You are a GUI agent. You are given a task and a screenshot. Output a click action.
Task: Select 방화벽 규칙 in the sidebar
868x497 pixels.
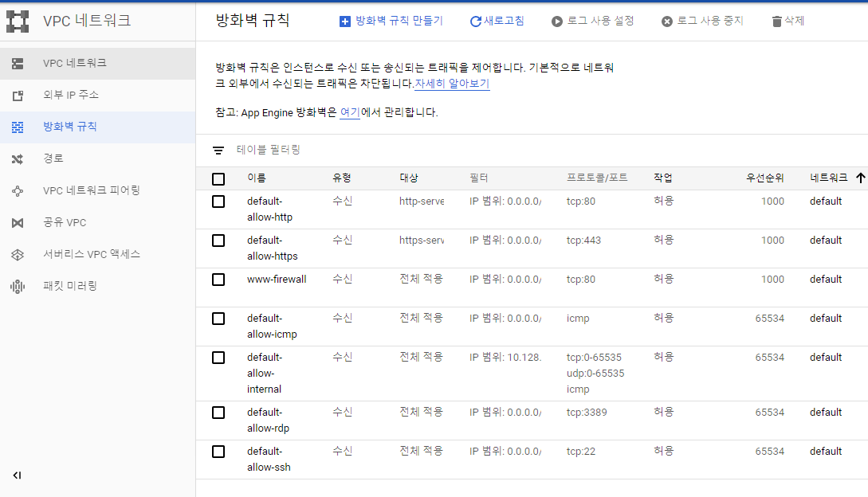click(x=70, y=127)
